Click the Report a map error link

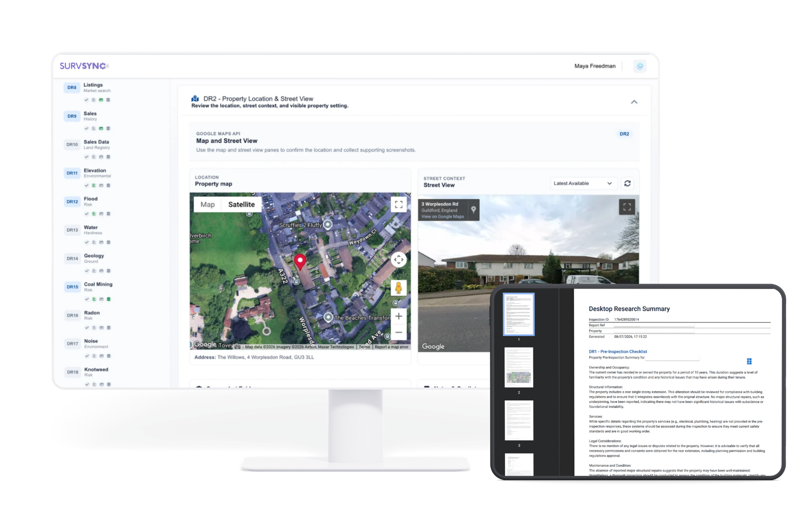391,347
